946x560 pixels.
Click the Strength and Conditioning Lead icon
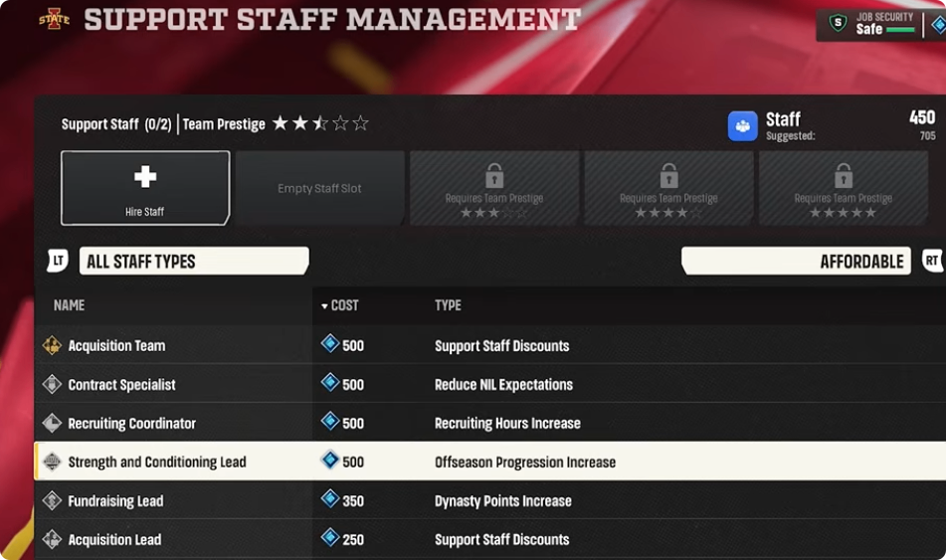tap(52, 462)
